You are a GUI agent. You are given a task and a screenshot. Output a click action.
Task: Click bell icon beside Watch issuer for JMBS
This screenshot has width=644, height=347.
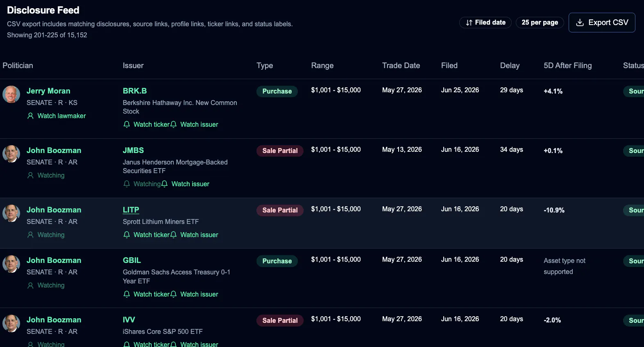pos(164,184)
